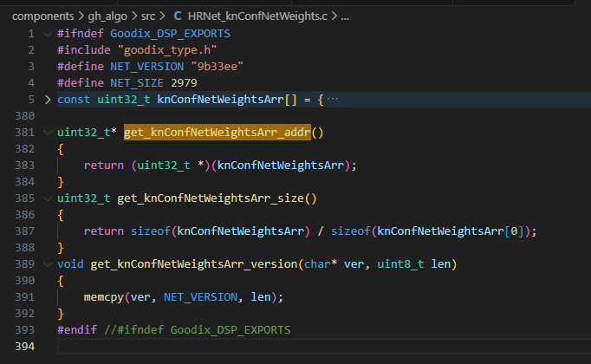Click the value 2979 on line 4
Viewport: 591px width, 364px height.
[184, 83]
